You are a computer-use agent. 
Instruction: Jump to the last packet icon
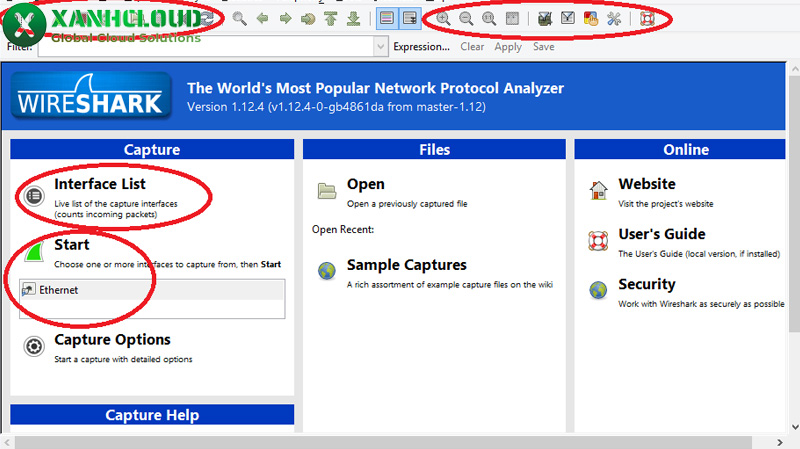click(353, 18)
